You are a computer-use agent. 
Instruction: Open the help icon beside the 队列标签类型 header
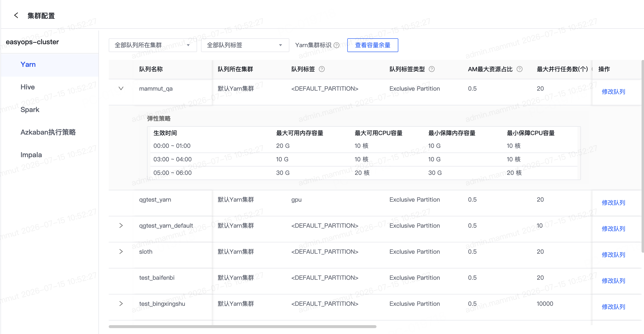point(432,69)
